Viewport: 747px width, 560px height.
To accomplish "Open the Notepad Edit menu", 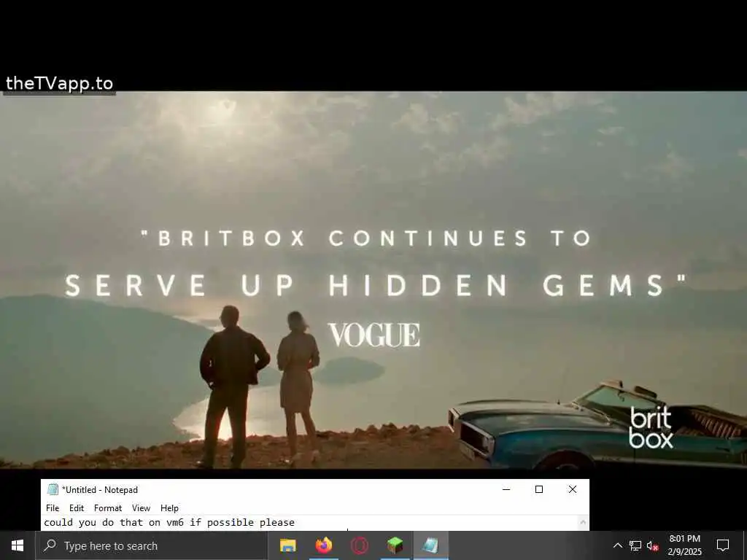I will pyautogui.click(x=76, y=508).
